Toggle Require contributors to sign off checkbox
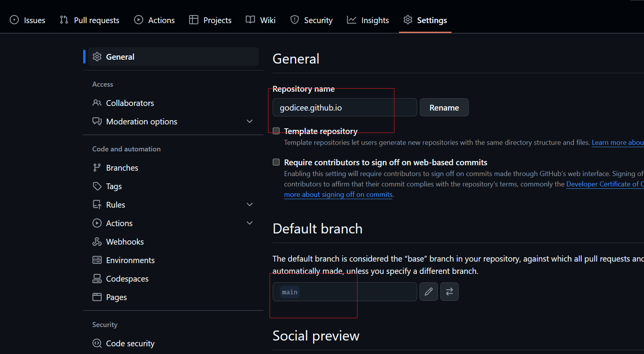 pos(276,162)
